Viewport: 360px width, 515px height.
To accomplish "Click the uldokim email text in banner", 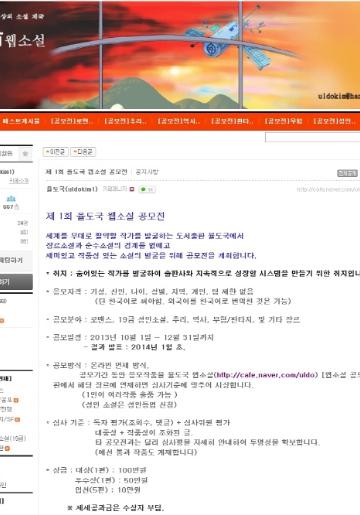I will tap(339, 96).
